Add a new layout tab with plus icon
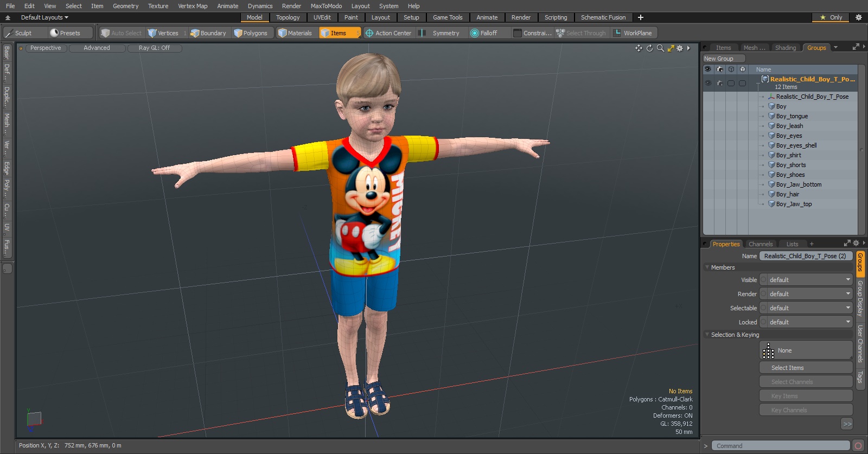 [x=641, y=17]
